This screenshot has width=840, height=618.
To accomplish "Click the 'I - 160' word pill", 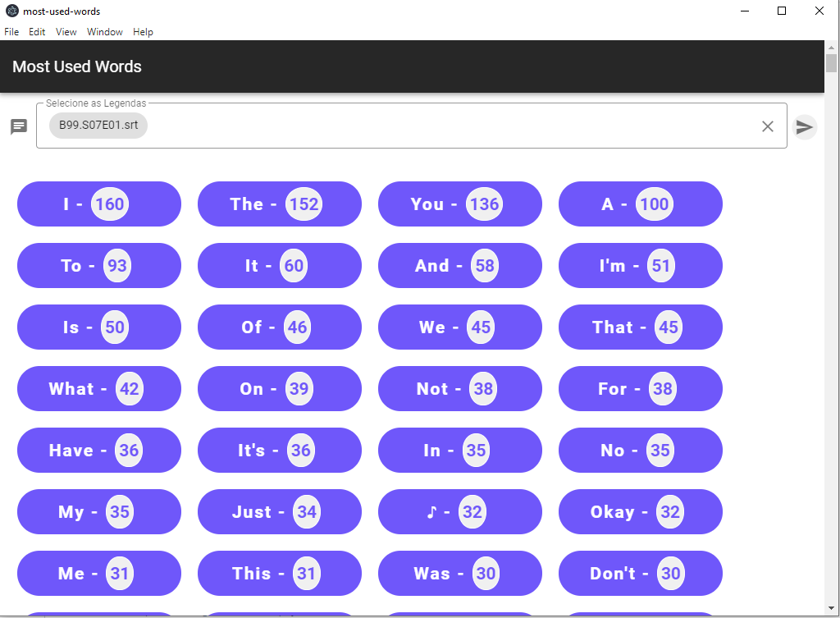I will coord(98,204).
